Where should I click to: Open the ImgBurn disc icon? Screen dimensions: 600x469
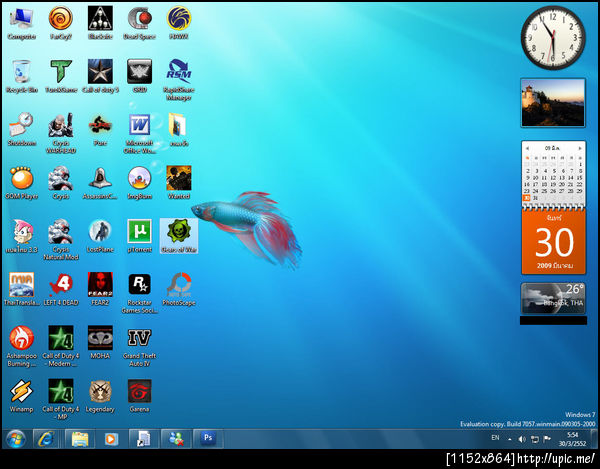(139, 182)
